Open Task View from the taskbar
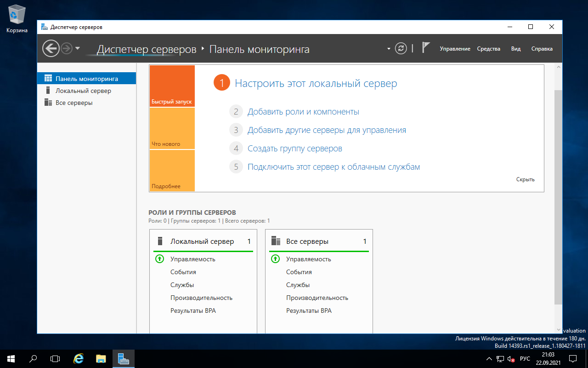 click(55, 359)
